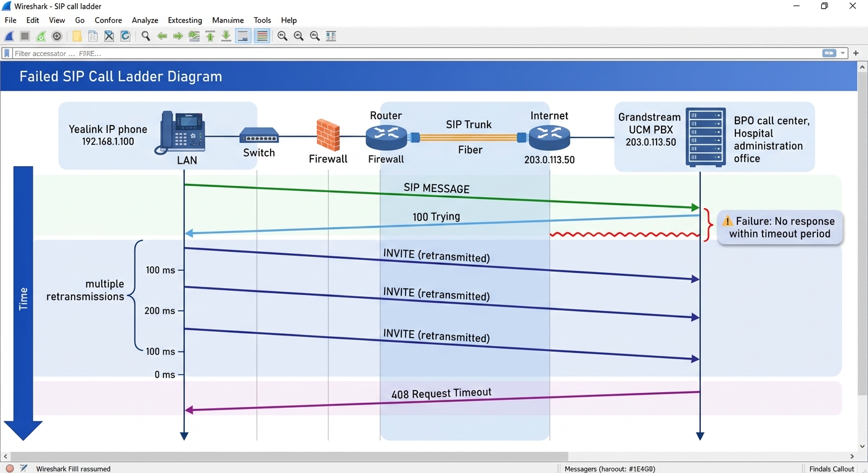Click the vertical scrollbar down arrow
The image size is (868, 473).
coord(862,447)
